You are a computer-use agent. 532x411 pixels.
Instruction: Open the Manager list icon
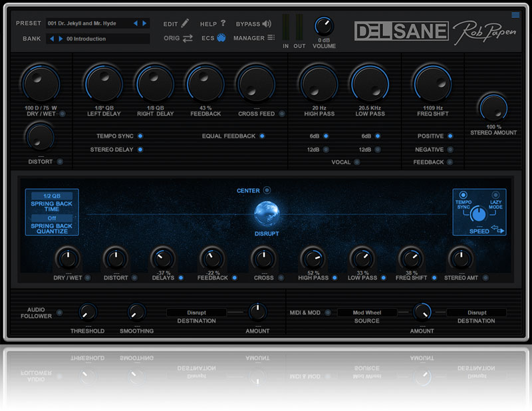(271, 38)
